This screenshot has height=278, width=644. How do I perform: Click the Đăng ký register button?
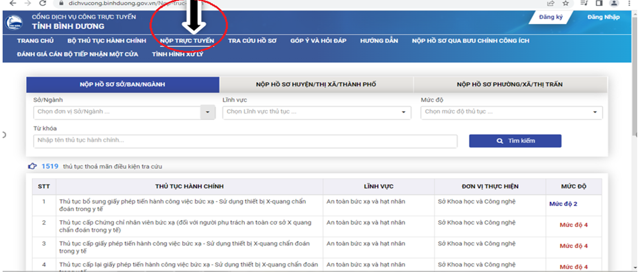pyautogui.click(x=550, y=17)
